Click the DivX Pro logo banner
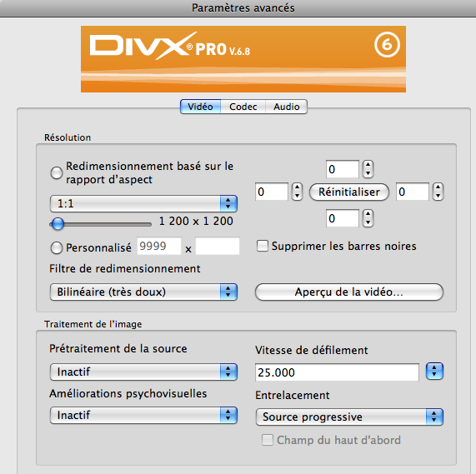Image resolution: width=476 pixels, height=474 pixels. point(243,59)
